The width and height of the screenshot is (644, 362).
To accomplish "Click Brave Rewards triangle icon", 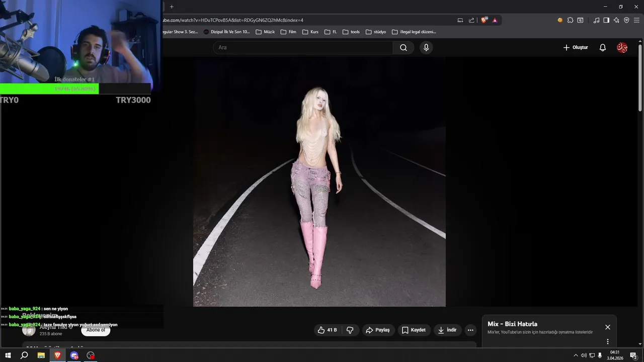I will tap(495, 20).
